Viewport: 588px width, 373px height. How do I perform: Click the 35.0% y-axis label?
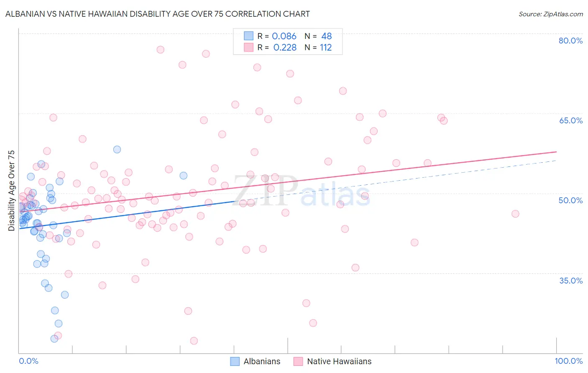click(x=570, y=280)
